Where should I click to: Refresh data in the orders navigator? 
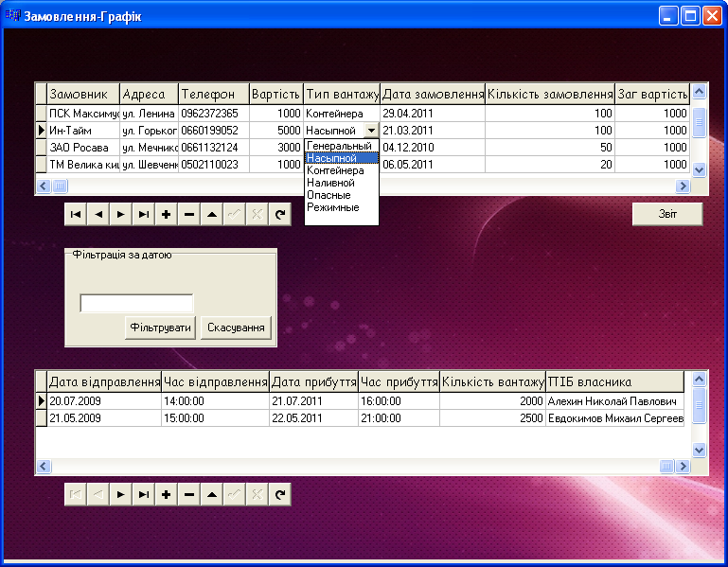pos(279,215)
